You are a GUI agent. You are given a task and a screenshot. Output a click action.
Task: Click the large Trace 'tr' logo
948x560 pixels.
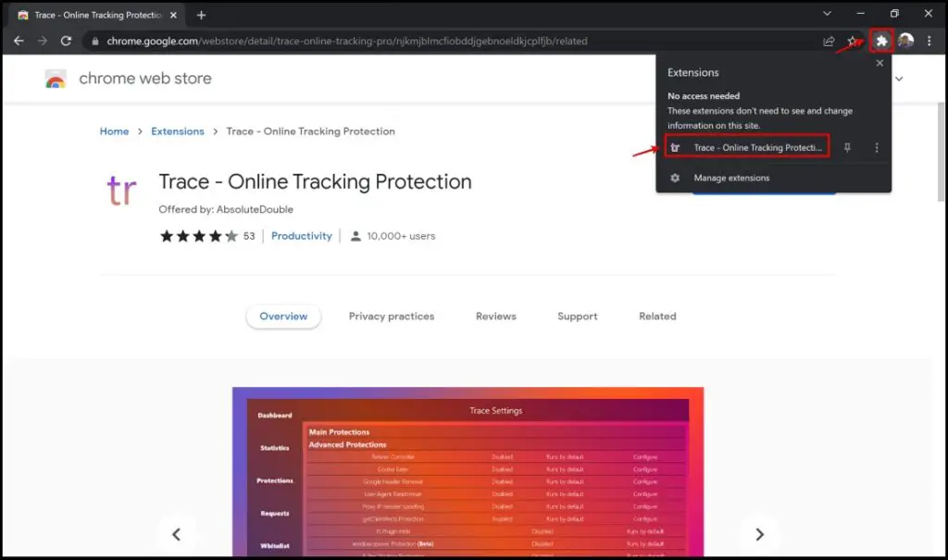coord(121,190)
